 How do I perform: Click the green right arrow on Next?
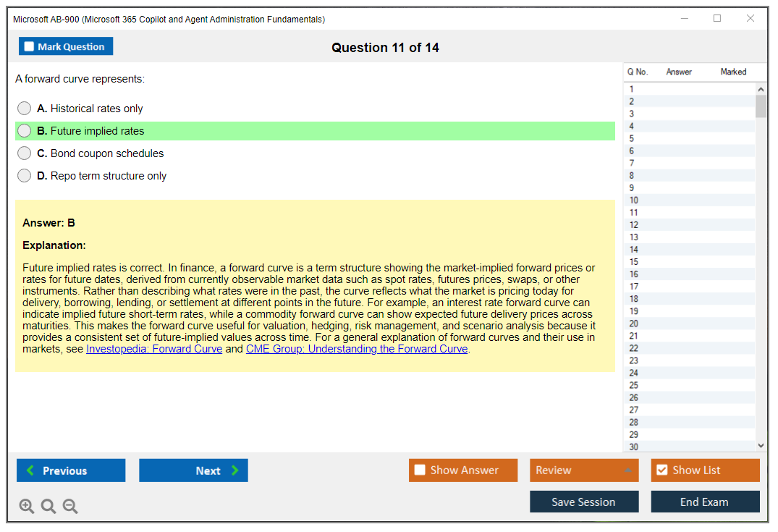[x=235, y=470]
